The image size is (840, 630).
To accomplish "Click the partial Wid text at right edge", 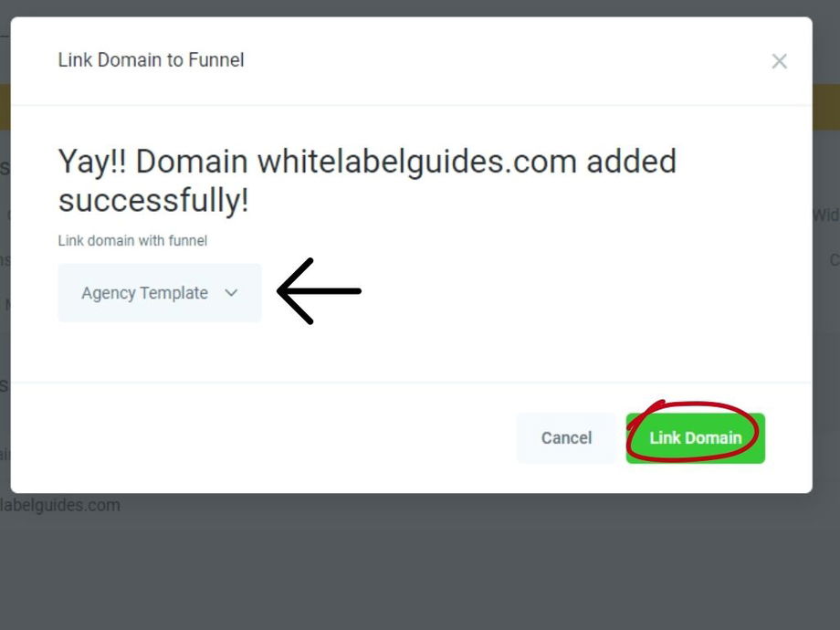I will [x=826, y=215].
